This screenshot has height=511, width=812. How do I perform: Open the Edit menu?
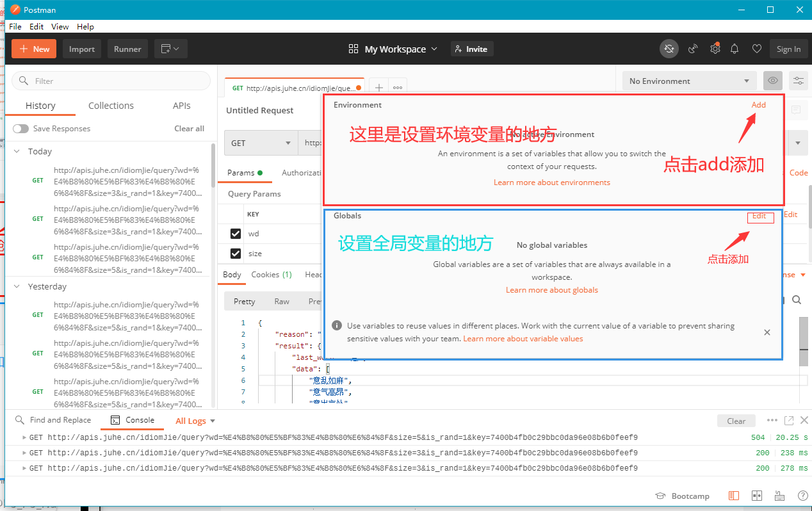pos(37,26)
